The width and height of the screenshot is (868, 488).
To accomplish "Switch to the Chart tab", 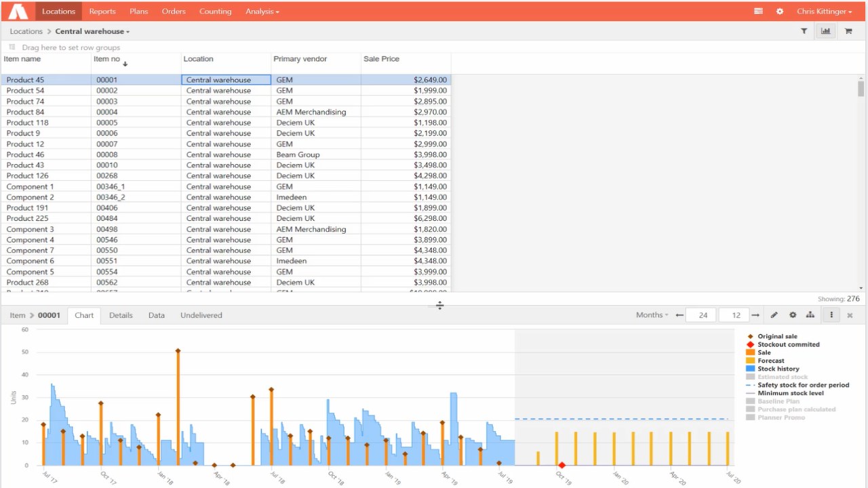I will coord(84,315).
